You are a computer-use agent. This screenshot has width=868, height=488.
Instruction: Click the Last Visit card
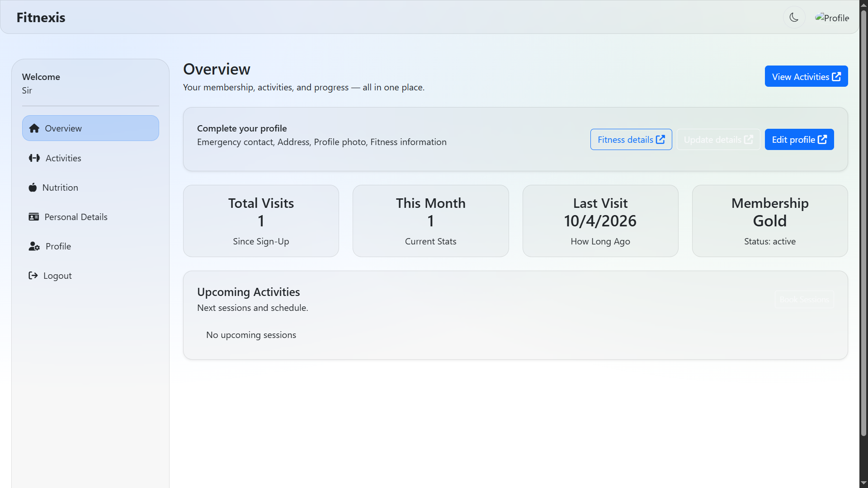click(600, 221)
